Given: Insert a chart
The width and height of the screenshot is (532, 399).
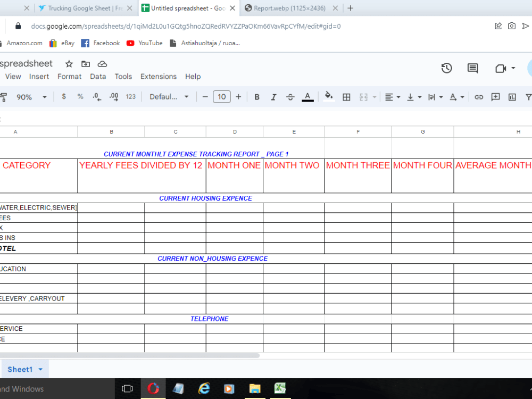Looking at the screenshot, I should point(512,96).
